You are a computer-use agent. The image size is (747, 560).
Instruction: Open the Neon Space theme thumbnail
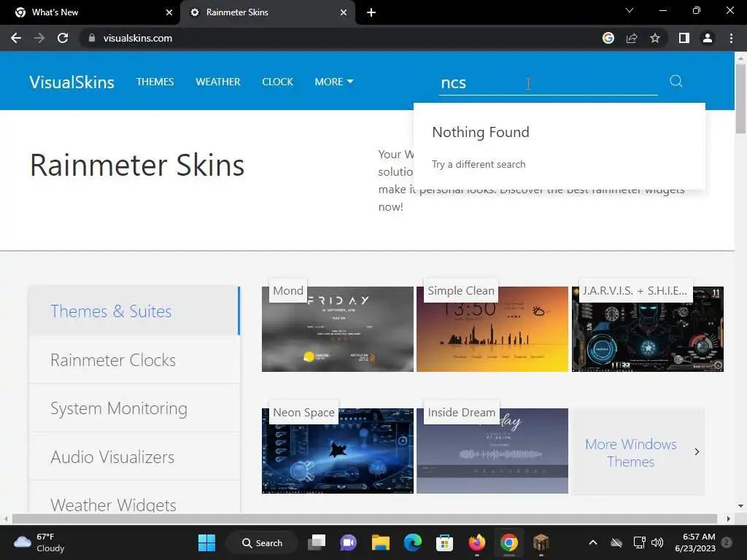tap(337, 451)
